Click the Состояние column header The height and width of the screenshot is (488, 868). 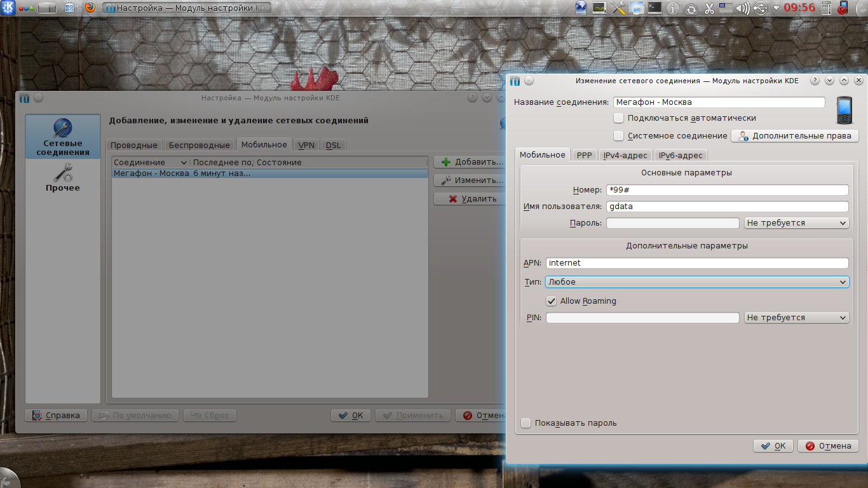341,163
